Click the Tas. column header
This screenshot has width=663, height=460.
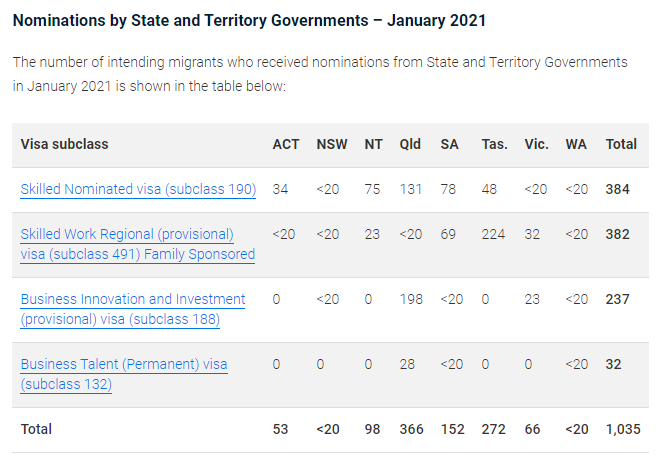tap(494, 144)
